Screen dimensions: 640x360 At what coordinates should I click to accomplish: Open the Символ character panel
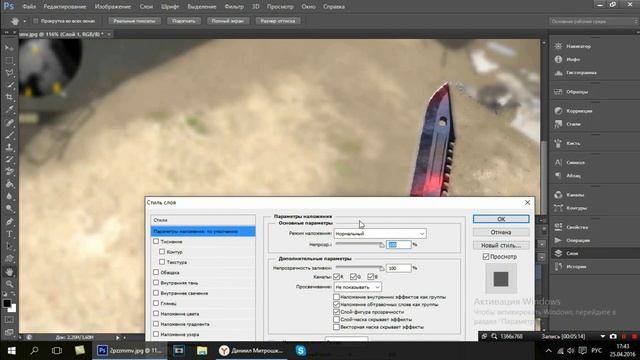[x=570, y=162]
